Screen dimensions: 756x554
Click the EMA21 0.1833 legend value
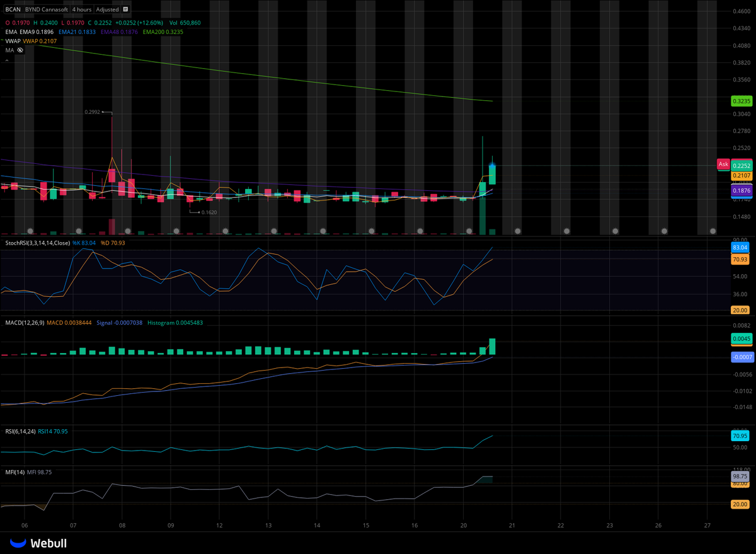pyautogui.click(x=77, y=32)
